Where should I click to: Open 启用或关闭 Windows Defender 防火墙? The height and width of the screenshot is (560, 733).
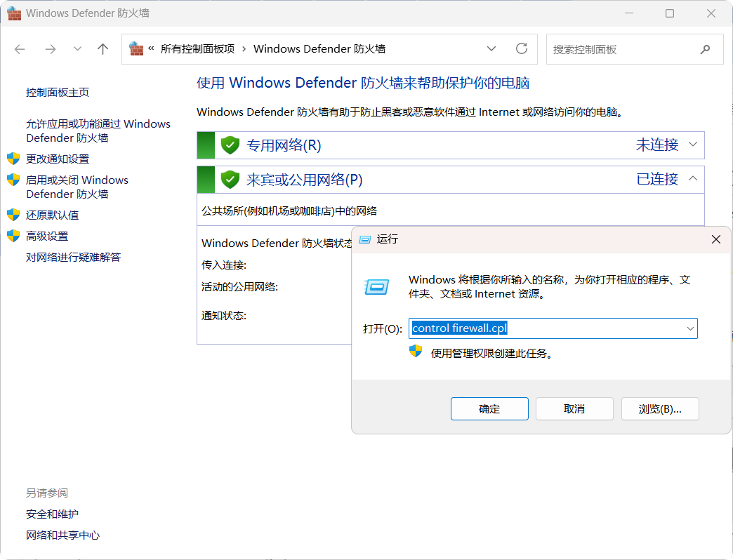coord(77,187)
